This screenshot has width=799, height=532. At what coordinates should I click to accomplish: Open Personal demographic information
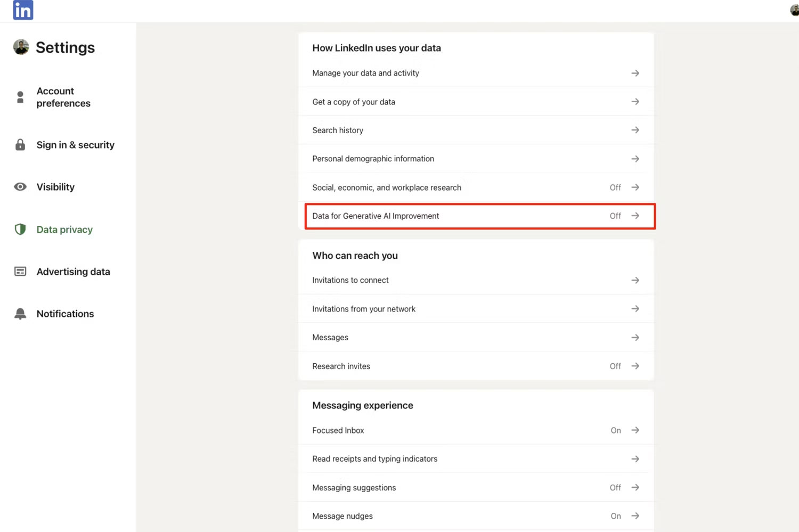tap(476, 159)
